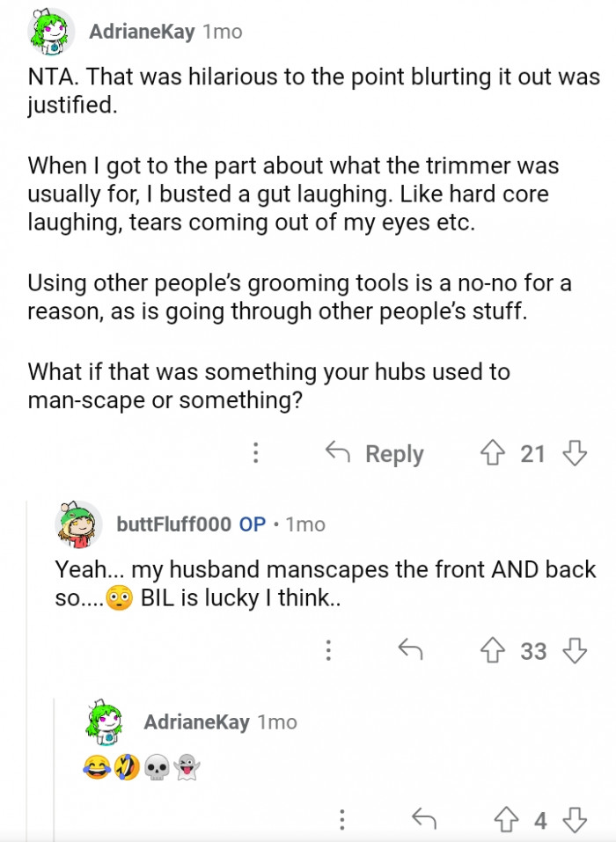The height and width of the screenshot is (842, 616).
Task: Open buttFluff000's user profile
Action: [176, 524]
